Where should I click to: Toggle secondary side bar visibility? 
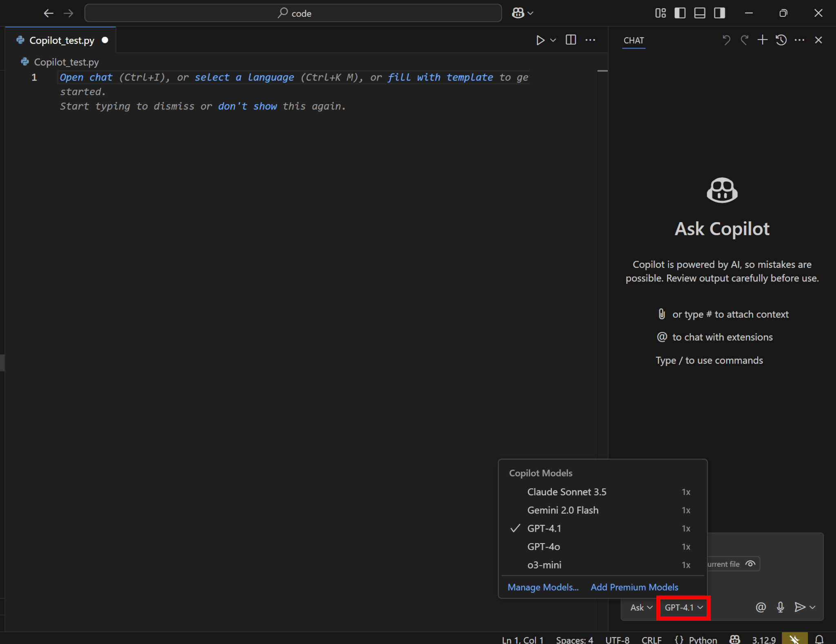pos(719,13)
